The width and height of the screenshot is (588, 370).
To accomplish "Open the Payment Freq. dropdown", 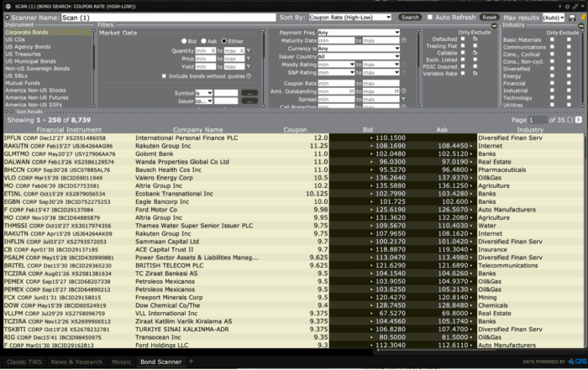I will (x=359, y=33).
